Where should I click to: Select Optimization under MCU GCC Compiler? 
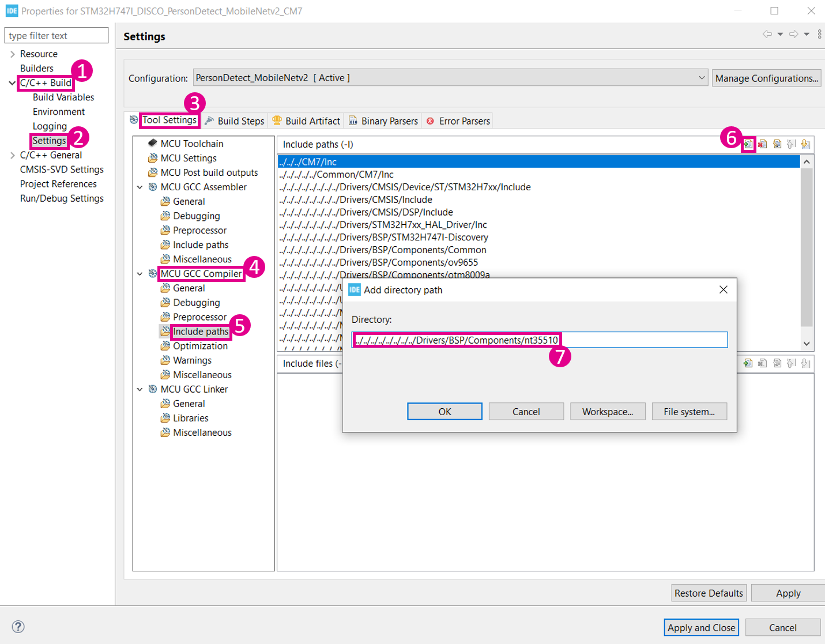coord(201,346)
